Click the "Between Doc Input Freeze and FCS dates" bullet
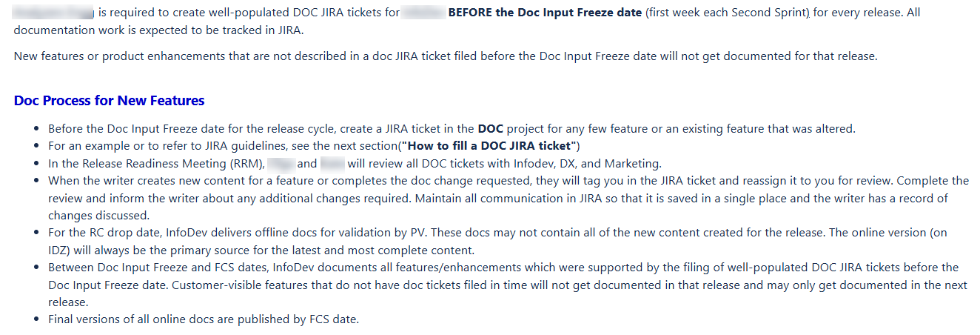Image resolution: width=980 pixels, height=335 pixels. tap(508, 285)
